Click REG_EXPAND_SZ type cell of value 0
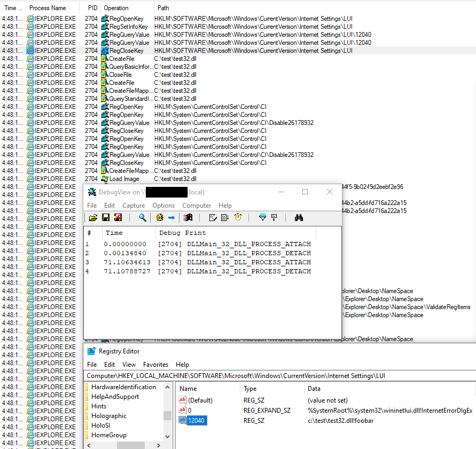The width and height of the screenshot is (476, 449). coord(267,410)
